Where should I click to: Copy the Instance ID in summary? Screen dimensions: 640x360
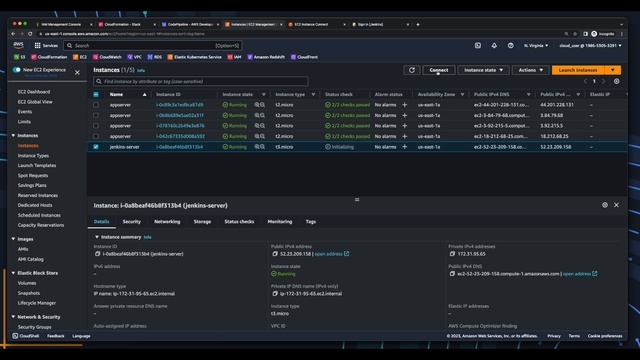(97, 254)
